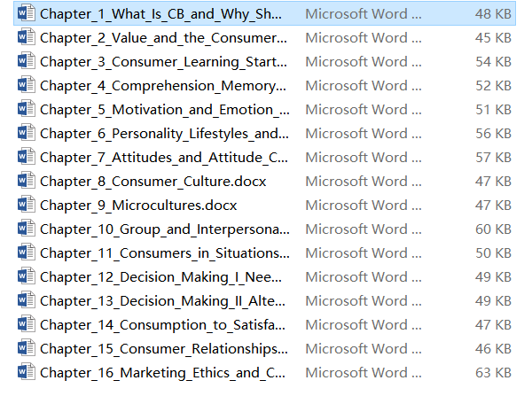The width and height of the screenshot is (532, 396).
Task: Click the 63 KB size entry
Action: pyautogui.click(x=493, y=373)
